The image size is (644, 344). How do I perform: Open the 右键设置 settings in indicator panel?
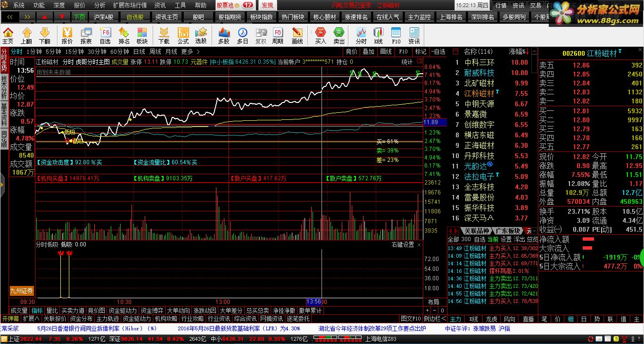point(403,244)
